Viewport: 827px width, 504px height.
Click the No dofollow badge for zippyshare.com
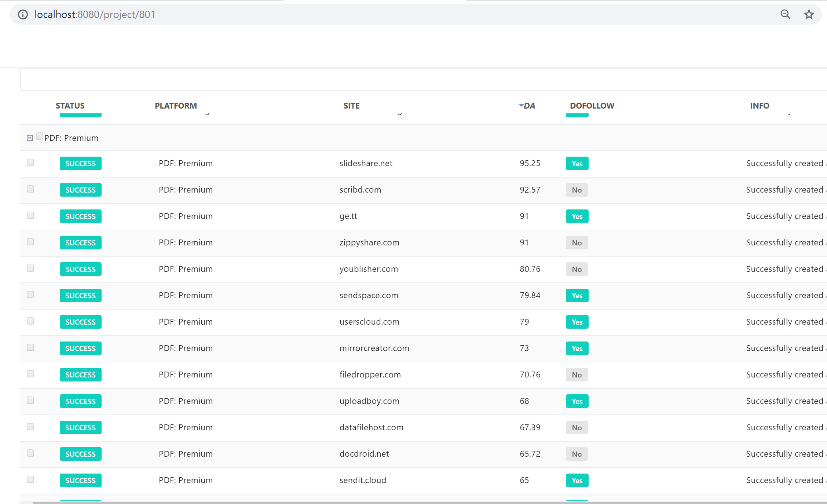[577, 243]
